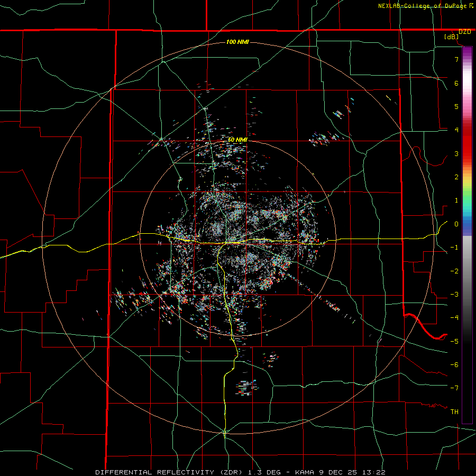Click the '6' value on the color scale
Image resolution: width=476 pixels, height=476 pixels.
(x=456, y=83)
